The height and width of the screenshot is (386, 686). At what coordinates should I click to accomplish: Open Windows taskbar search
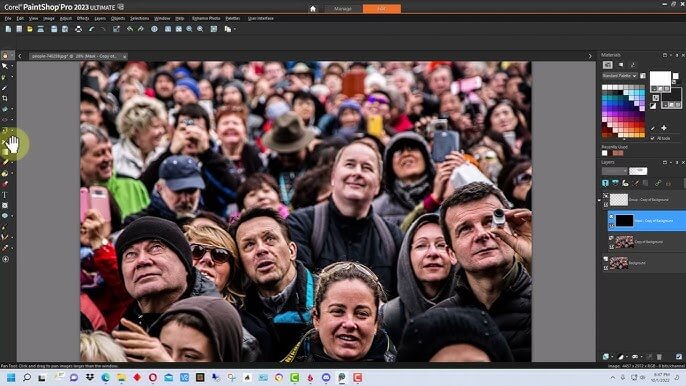point(27,377)
